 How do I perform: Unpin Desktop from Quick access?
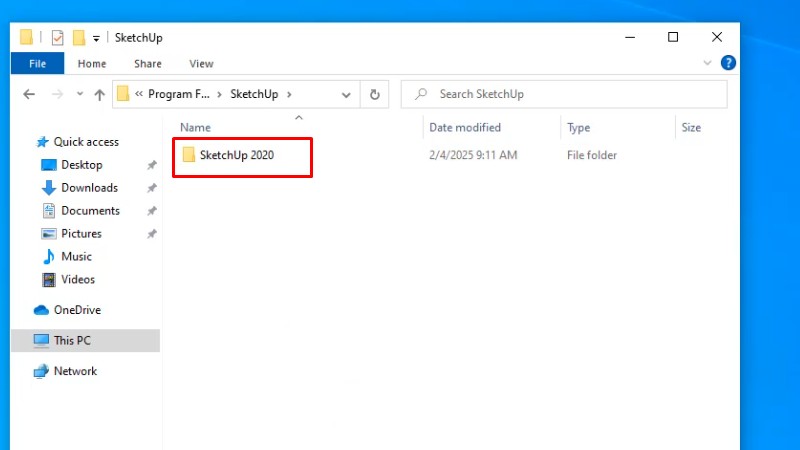(x=152, y=165)
